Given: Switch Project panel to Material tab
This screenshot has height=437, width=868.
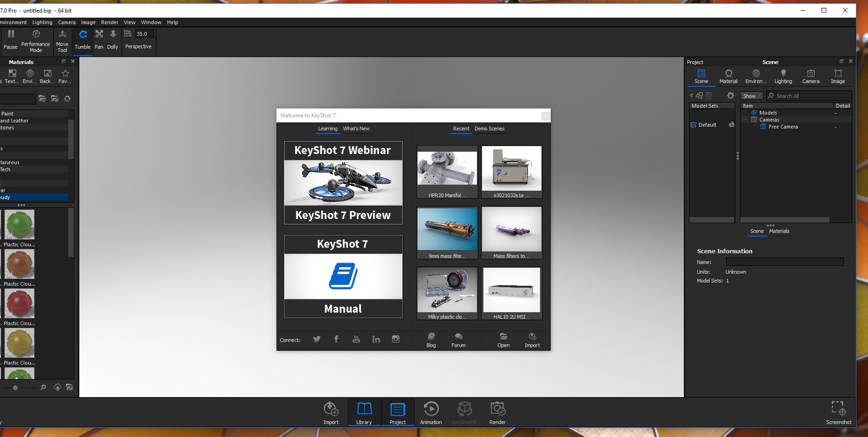Looking at the screenshot, I should [x=728, y=77].
